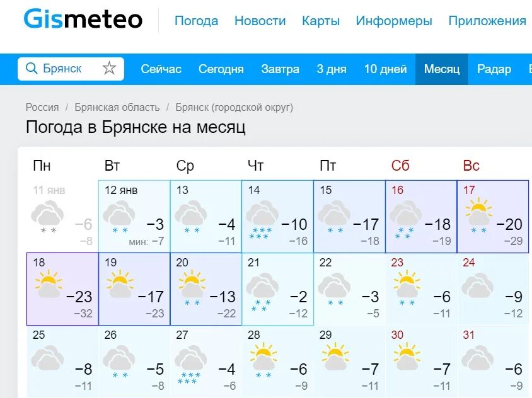This screenshot has width=532, height=398.
Task: Follow the Россия breadcrumb link
Action: point(42,108)
